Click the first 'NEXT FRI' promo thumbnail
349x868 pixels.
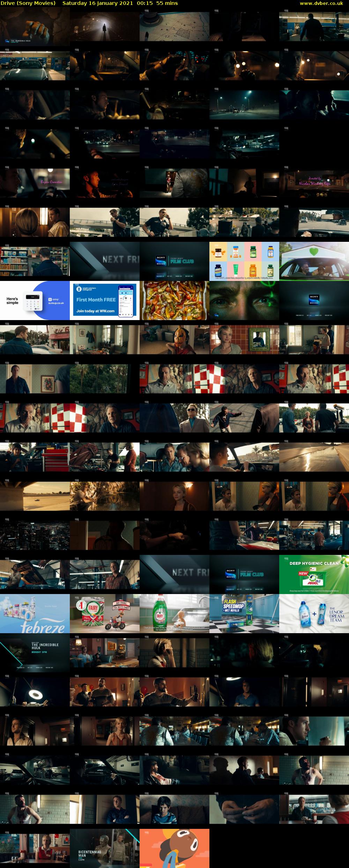[105, 261]
